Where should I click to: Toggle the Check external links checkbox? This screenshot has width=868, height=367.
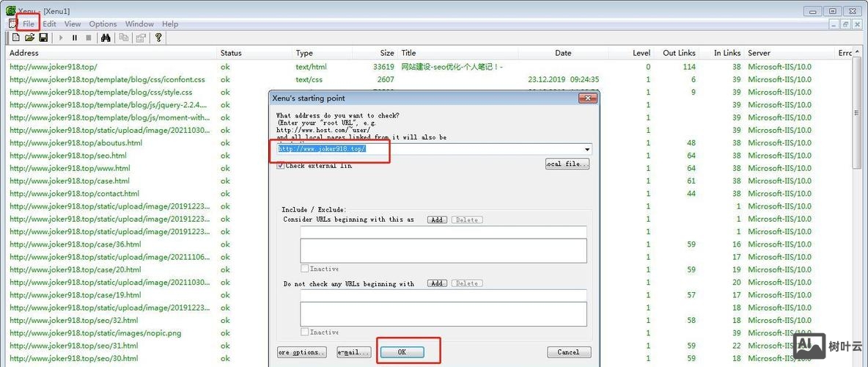(x=281, y=166)
